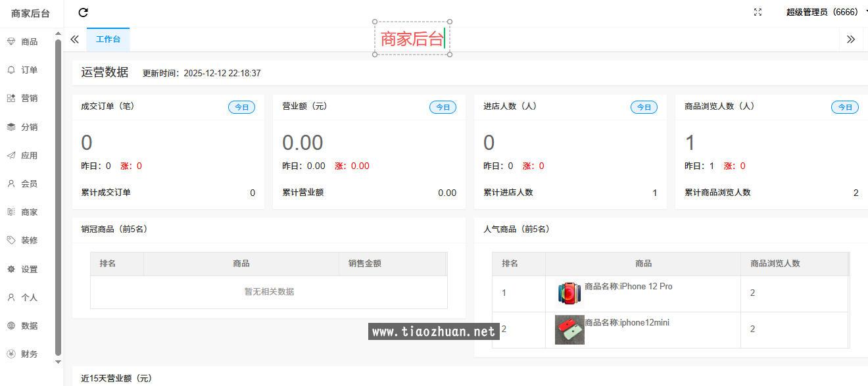Expand the 超级管理员 user dropdown
868x386 pixels.
825,12
